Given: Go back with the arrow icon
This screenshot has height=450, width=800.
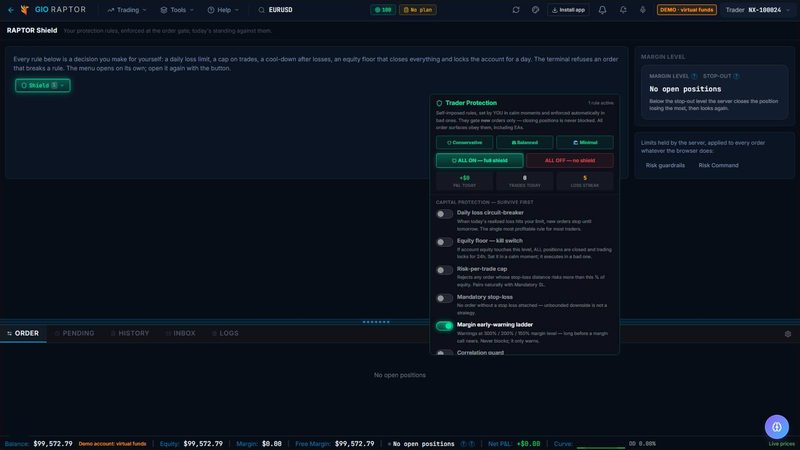Looking at the screenshot, I should point(11,10).
